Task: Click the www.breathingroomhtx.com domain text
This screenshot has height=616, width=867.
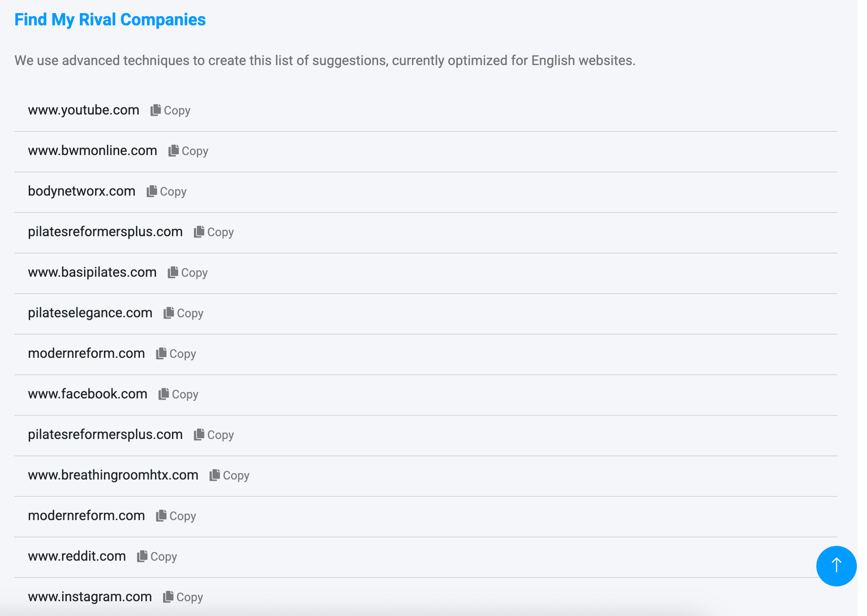Action: tap(113, 475)
